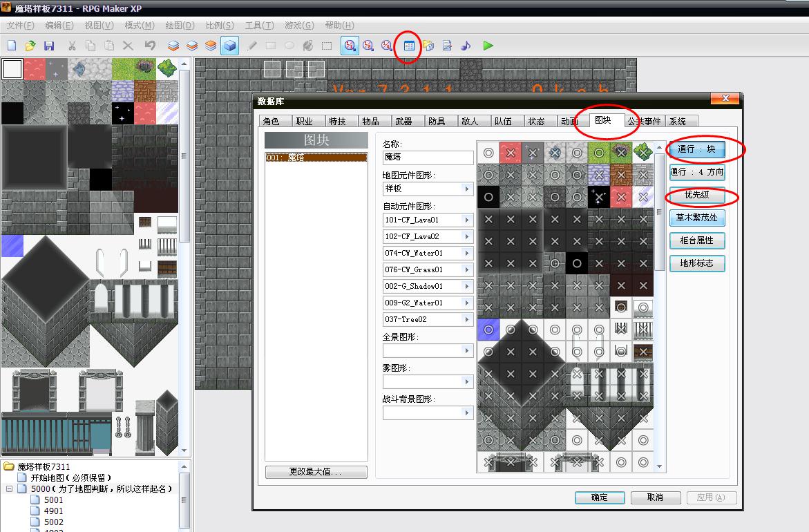Image resolution: width=809 pixels, height=532 pixels.
Task: Confirm the database with 确定
Action: click(600, 497)
